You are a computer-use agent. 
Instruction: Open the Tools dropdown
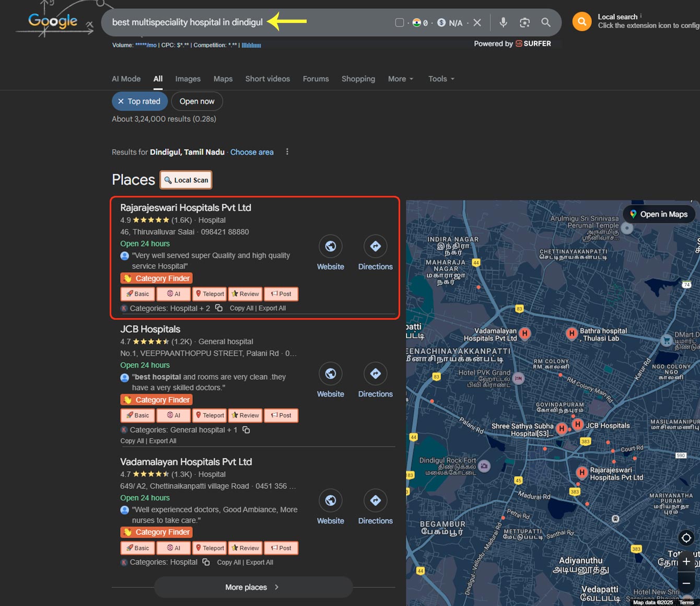pyautogui.click(x=441, y=79)
